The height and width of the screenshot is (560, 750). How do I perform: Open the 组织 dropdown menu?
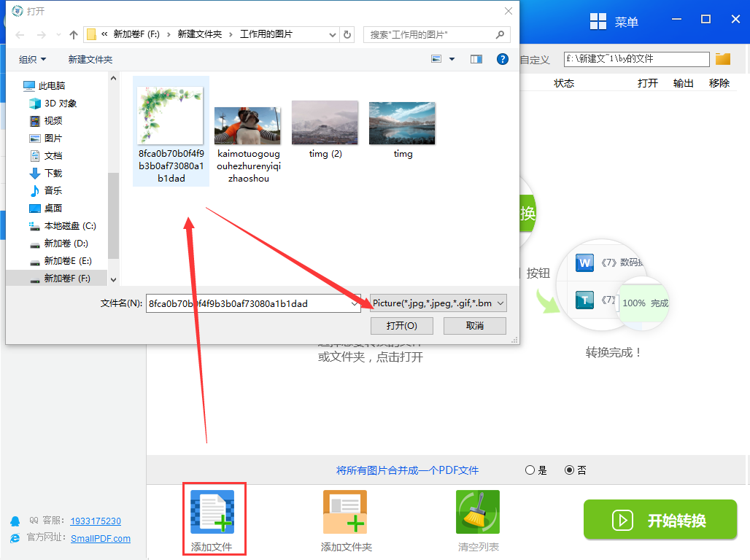(32, 59)
